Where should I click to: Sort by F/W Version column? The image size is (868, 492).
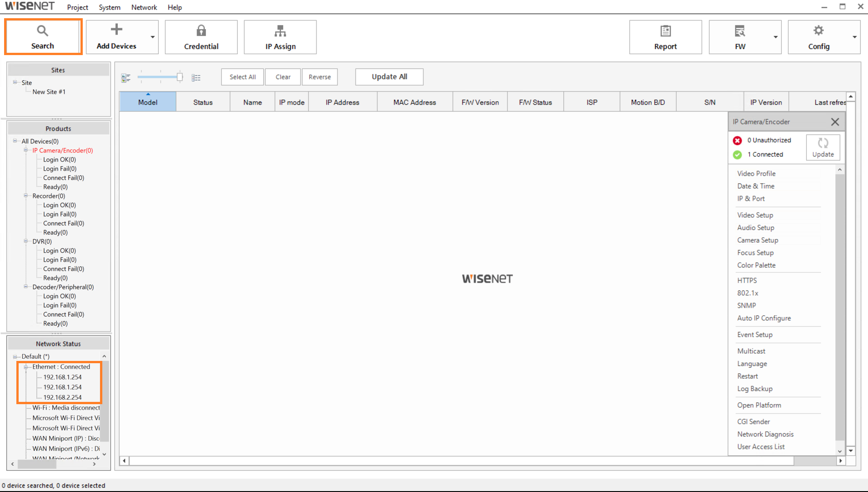(x=480, y=102)
